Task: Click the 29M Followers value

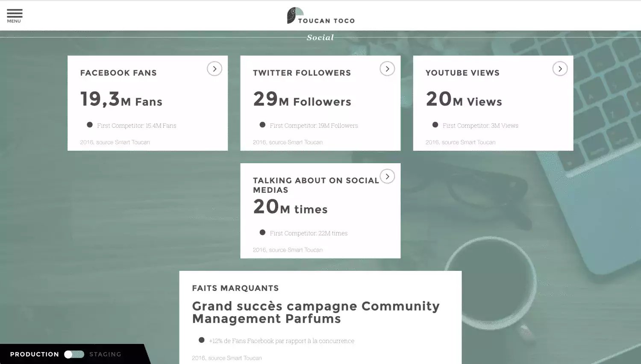Action: (x=302, y=100)
